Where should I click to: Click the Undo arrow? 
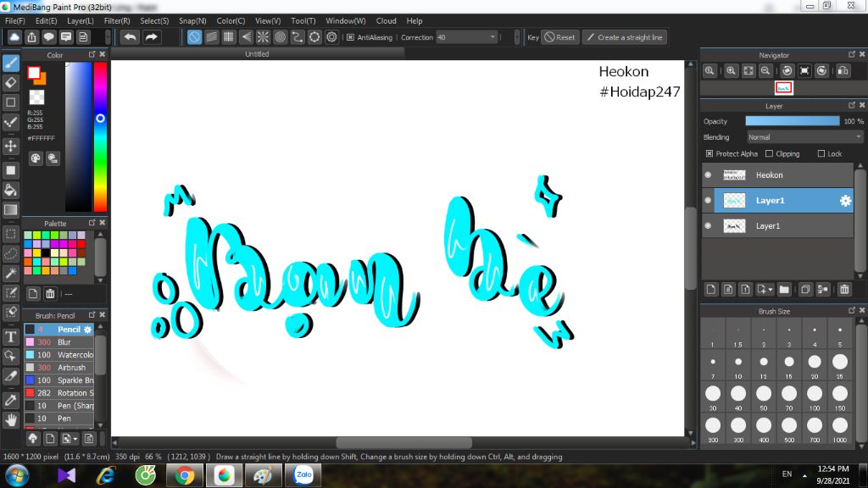coord(130,37)
